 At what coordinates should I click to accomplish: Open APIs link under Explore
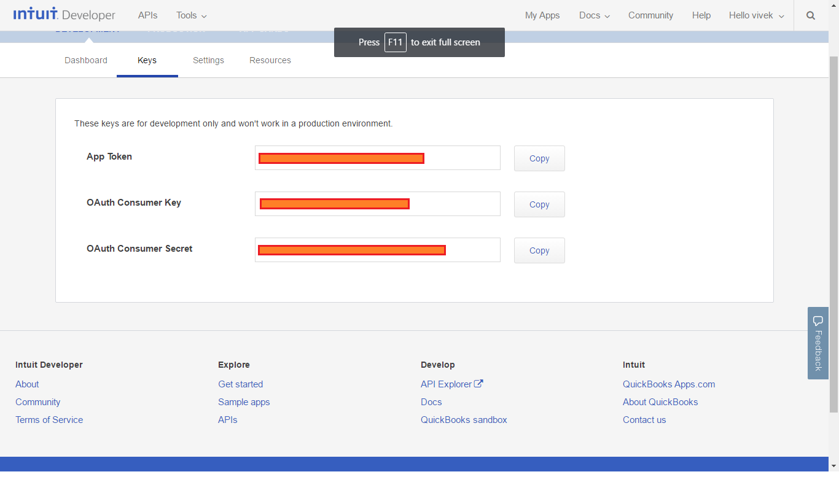click(228, 420)
